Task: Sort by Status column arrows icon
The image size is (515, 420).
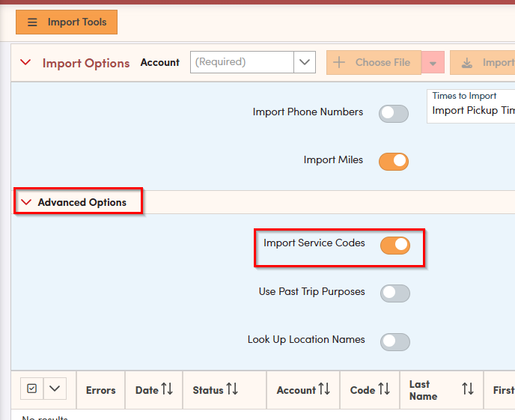Action: pyautogui.click(x=232, y=389)
